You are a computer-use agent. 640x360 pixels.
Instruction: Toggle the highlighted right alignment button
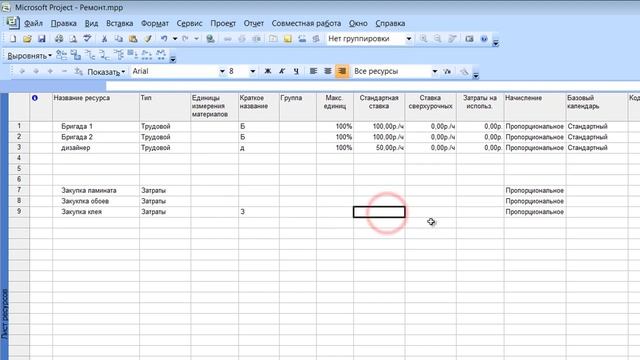point(342,71)
